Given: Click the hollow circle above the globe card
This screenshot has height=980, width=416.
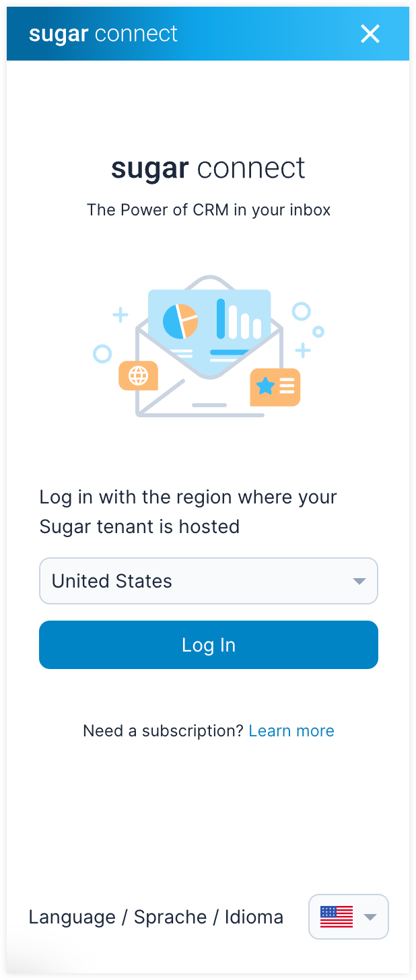Looking at the screenshot, I should 102,353.
